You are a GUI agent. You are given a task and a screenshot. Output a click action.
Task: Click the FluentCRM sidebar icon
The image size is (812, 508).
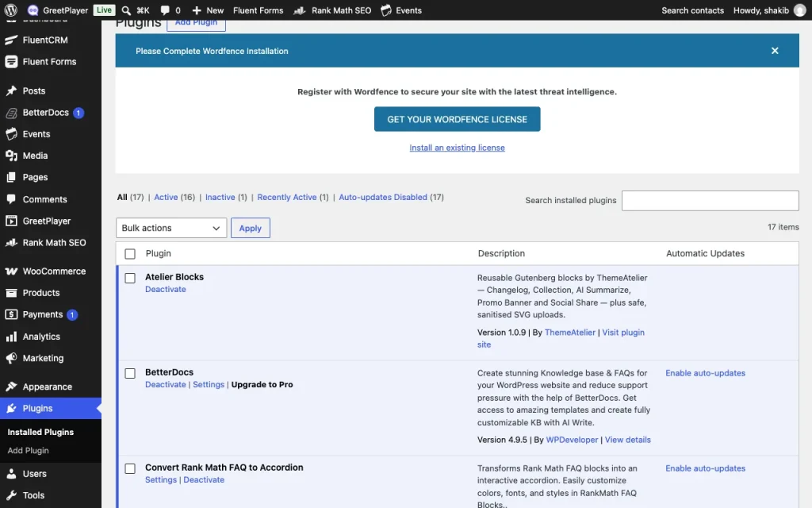tap(11, 40)
